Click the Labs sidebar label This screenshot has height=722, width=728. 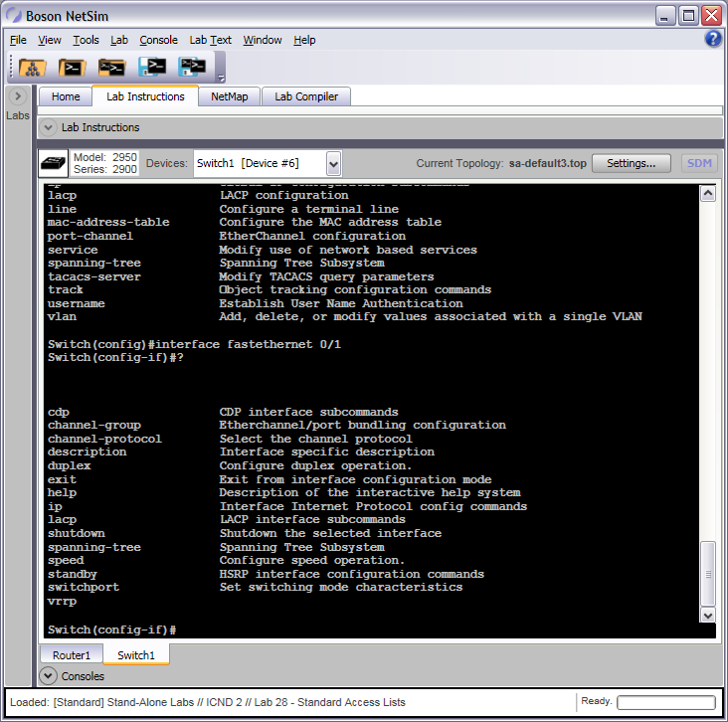click(18, 115)
